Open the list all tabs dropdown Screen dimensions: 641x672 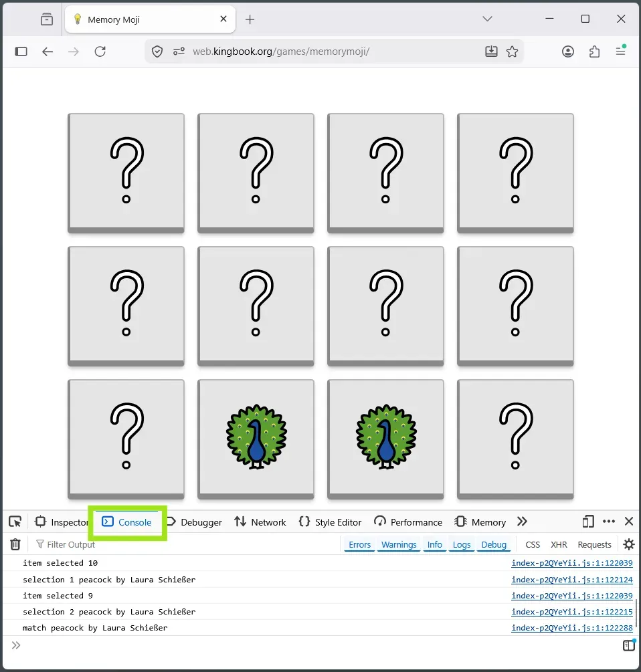487,19
